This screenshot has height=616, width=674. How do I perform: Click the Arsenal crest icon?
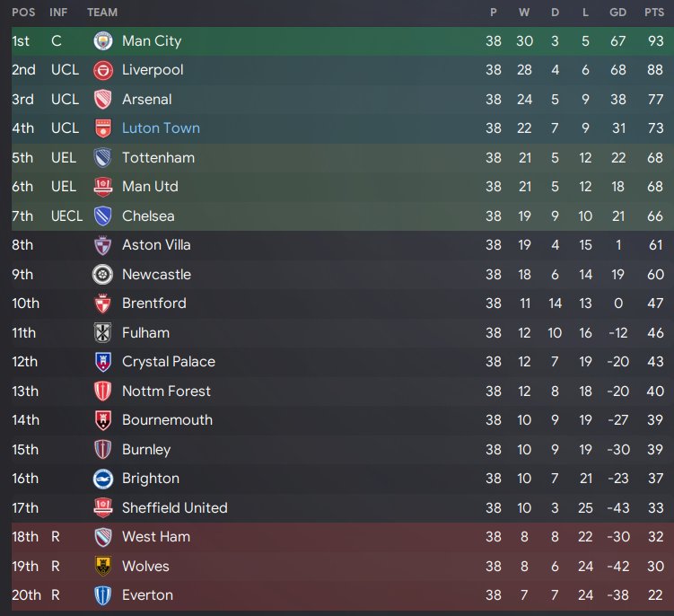102,100
